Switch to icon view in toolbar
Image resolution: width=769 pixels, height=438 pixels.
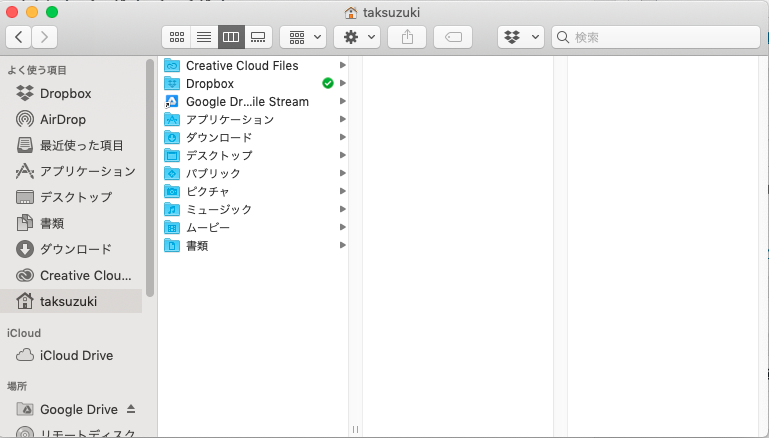[177, 37]
